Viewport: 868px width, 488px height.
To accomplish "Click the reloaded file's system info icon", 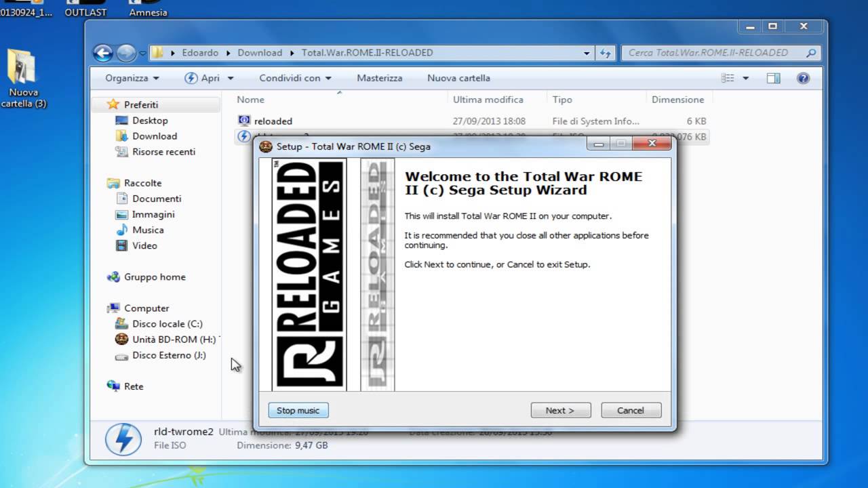I will [244, 121].
